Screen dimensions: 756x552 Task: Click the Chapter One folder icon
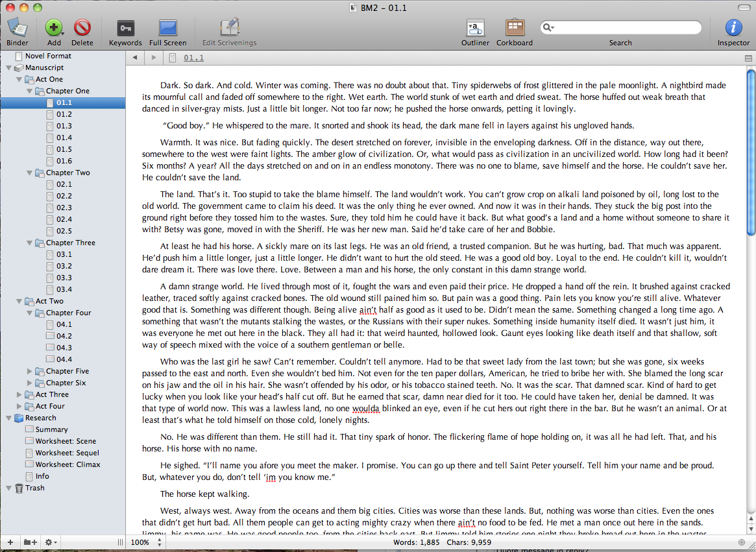tap(40, 91)
